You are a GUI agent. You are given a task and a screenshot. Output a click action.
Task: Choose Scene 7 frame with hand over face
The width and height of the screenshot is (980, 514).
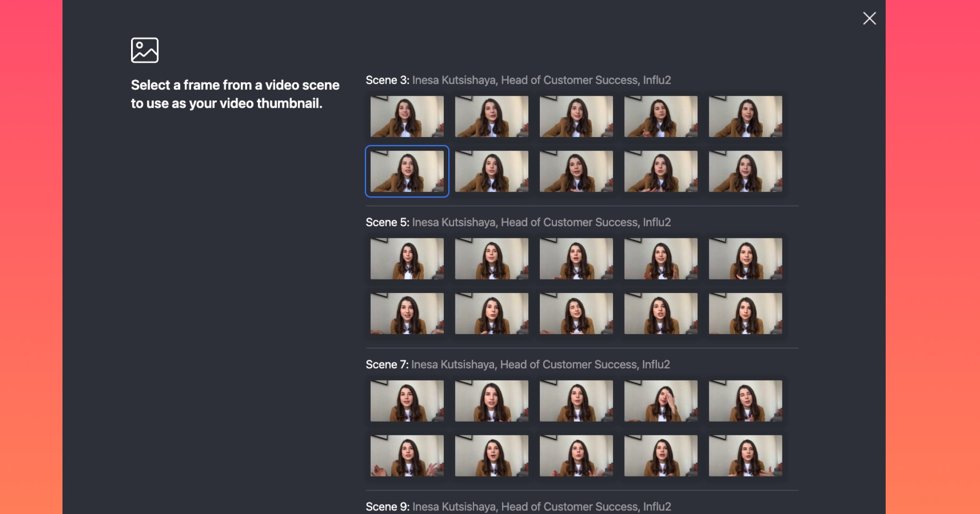point(661,401)
